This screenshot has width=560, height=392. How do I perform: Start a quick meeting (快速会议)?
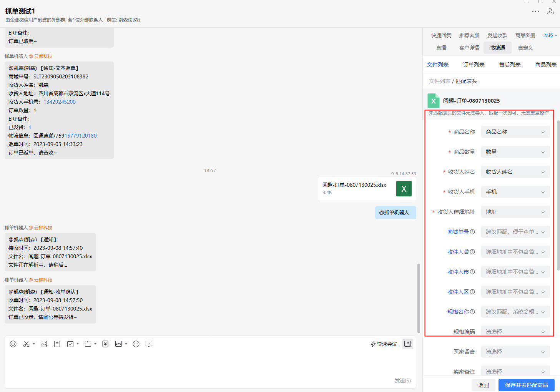click(384, 344)
